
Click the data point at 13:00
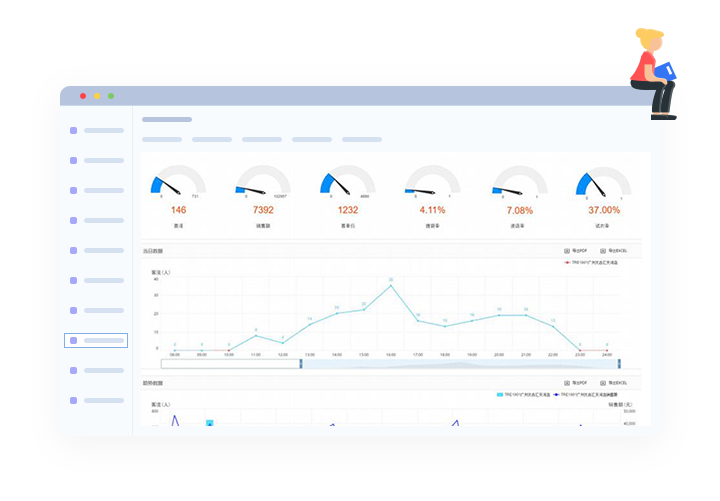(x=310, y=324)
